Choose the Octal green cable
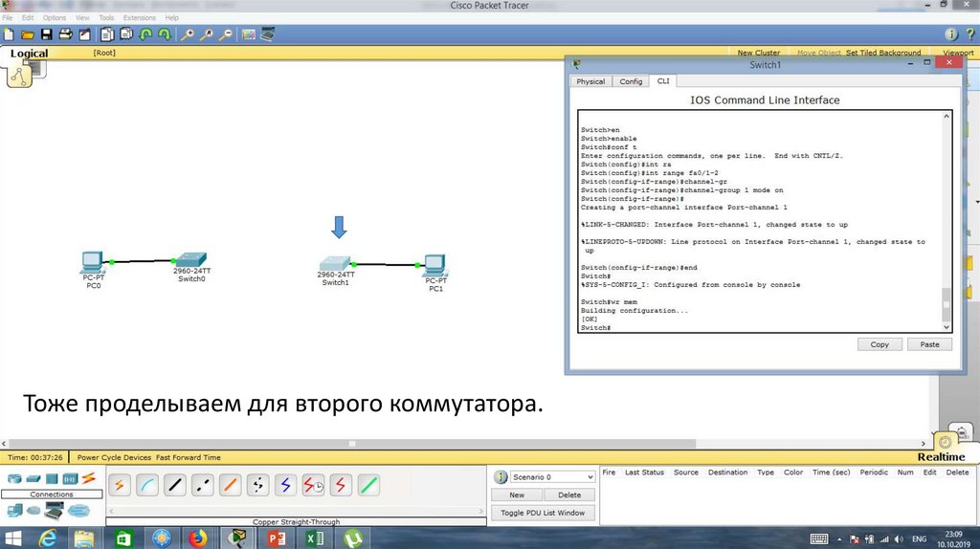This screenshot has width=980, height=549. pos(368,485)
